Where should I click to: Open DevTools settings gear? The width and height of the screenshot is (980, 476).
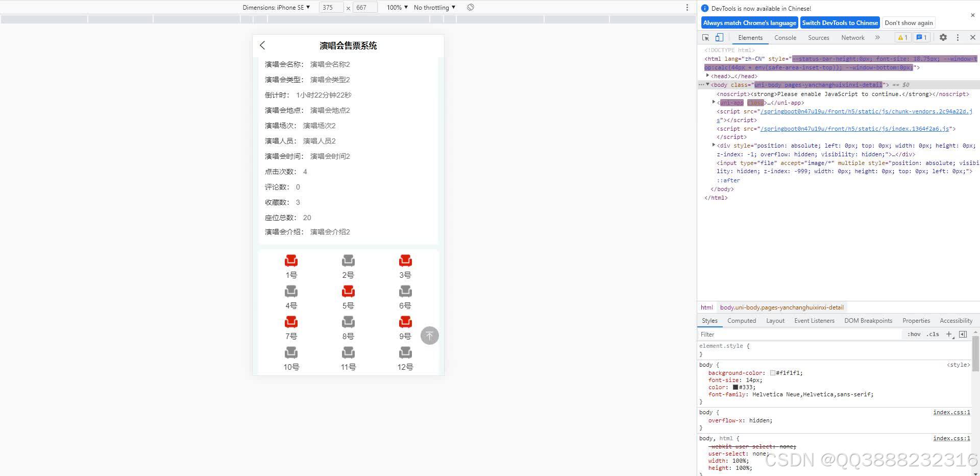coord(943,38)
